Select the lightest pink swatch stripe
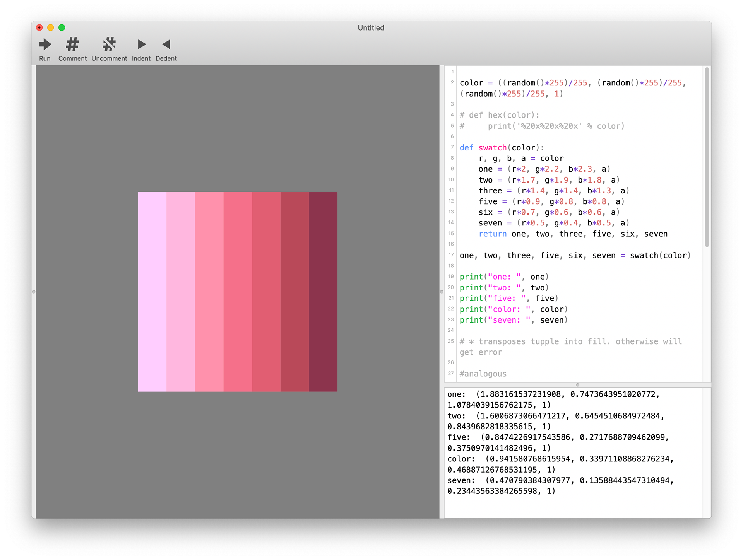 coord(152,292)
